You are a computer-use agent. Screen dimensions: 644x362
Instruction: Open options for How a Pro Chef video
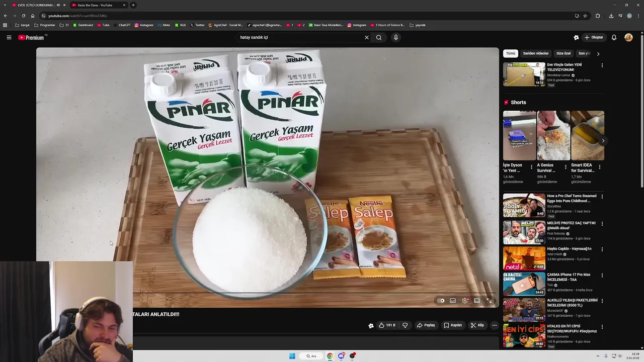point(602,197)
